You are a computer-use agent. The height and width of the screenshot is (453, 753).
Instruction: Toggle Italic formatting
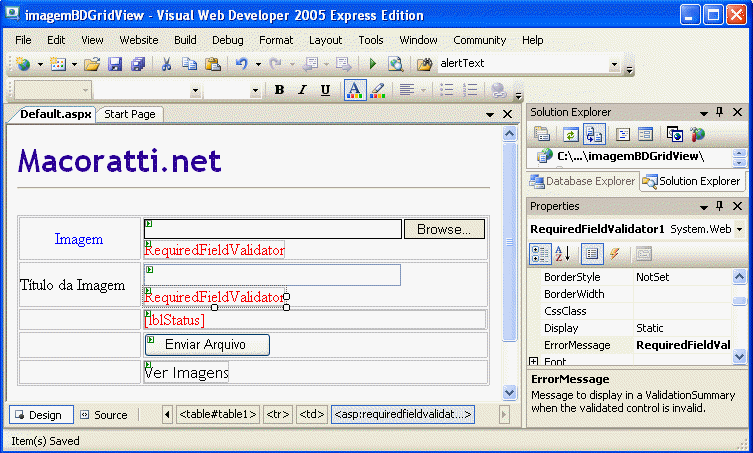(302, 90)
